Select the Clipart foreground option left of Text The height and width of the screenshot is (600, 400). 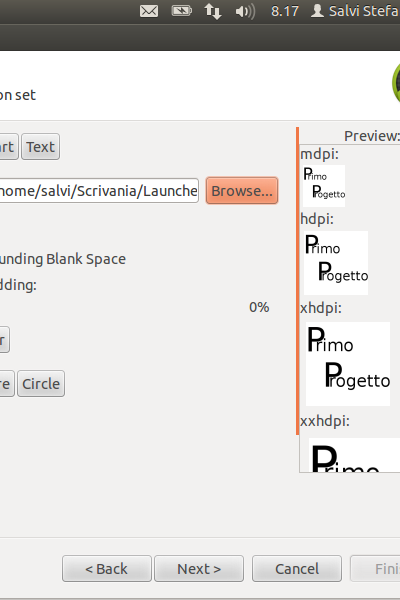(8, 147)
